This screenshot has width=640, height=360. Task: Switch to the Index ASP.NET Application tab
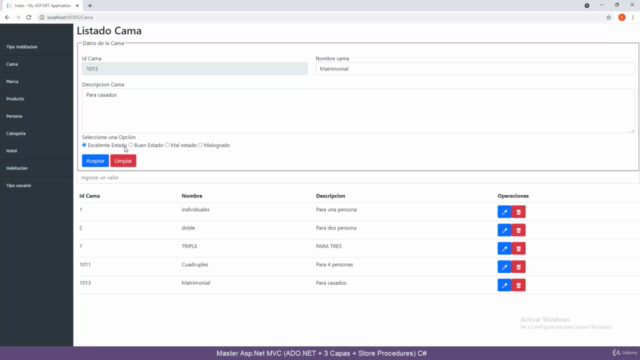(x=41, y=6)
